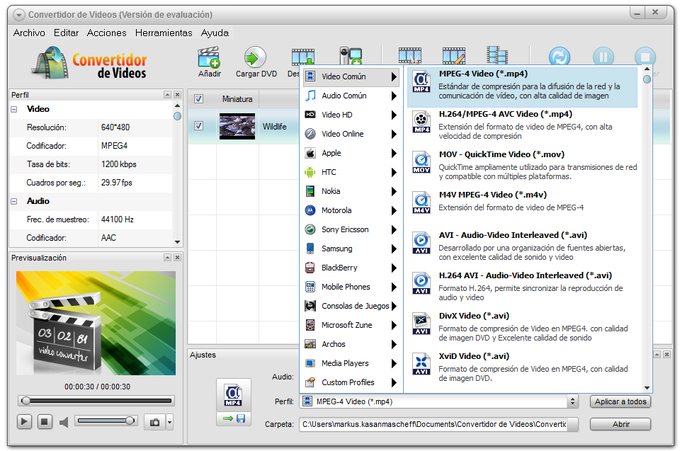Choose H.264 AVI format option
Screen dimensions: 680x451
click(523, 286)
